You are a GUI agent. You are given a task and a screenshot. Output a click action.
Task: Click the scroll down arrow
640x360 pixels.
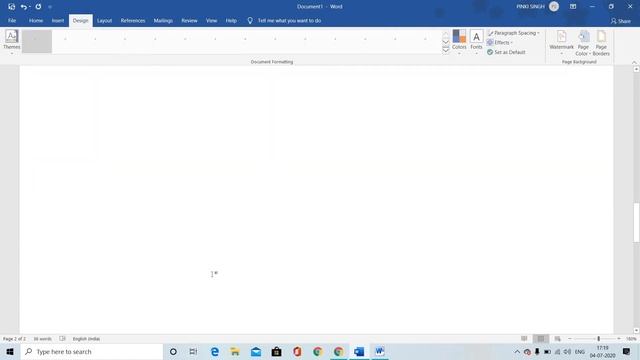click(x=636, y=331)
